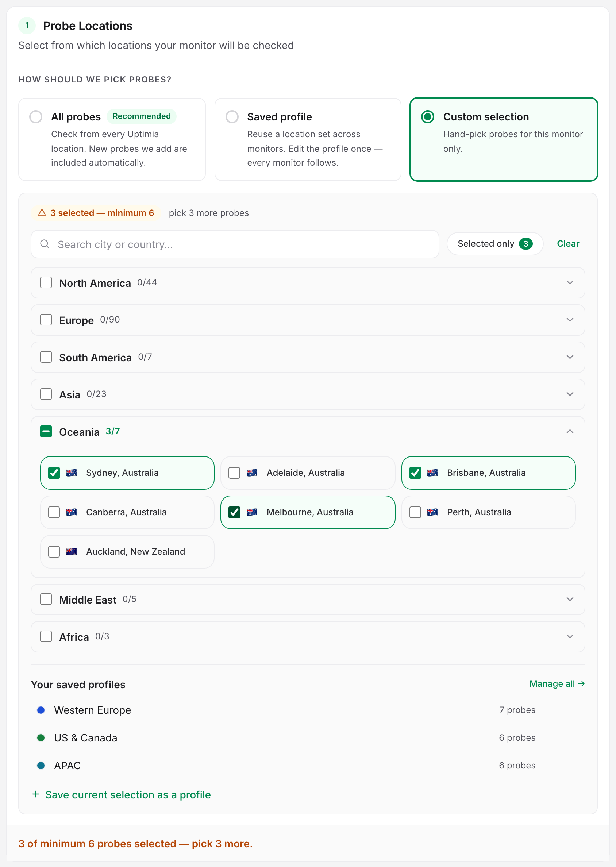Check the Perth, Australia checkbox
The width and height of the screenshot is (616, 867).
[x=415, y=512]
